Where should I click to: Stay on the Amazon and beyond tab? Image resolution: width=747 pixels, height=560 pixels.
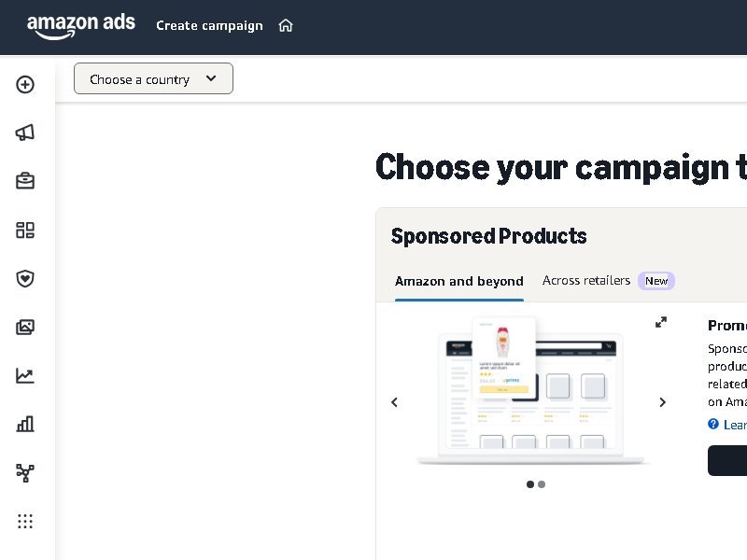(x=458, y=280)
